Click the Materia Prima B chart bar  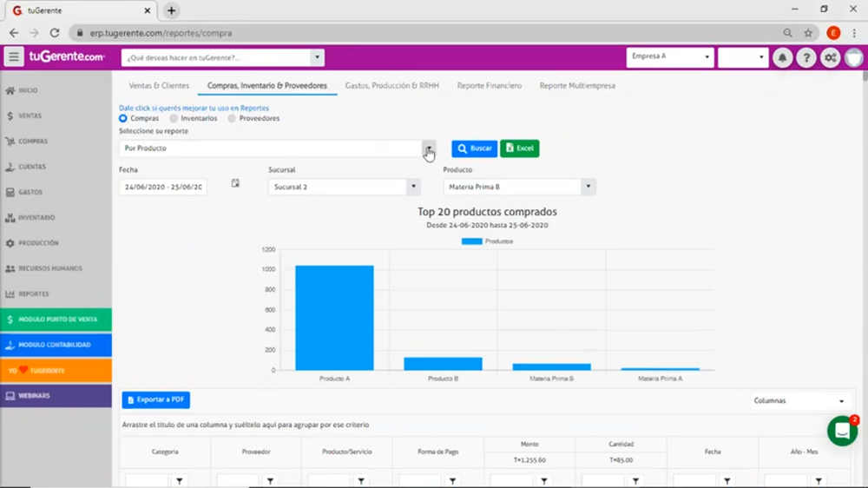coord(551,367)
